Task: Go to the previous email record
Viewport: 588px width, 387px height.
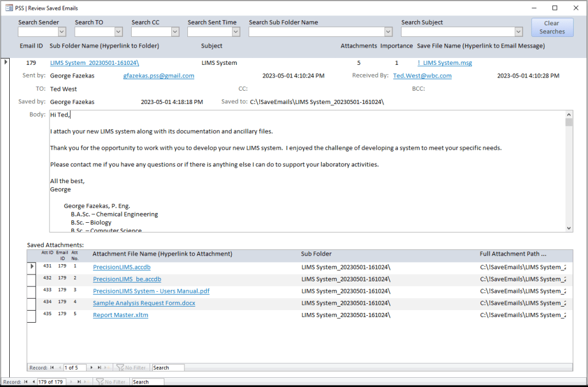Action: (33, 381)
